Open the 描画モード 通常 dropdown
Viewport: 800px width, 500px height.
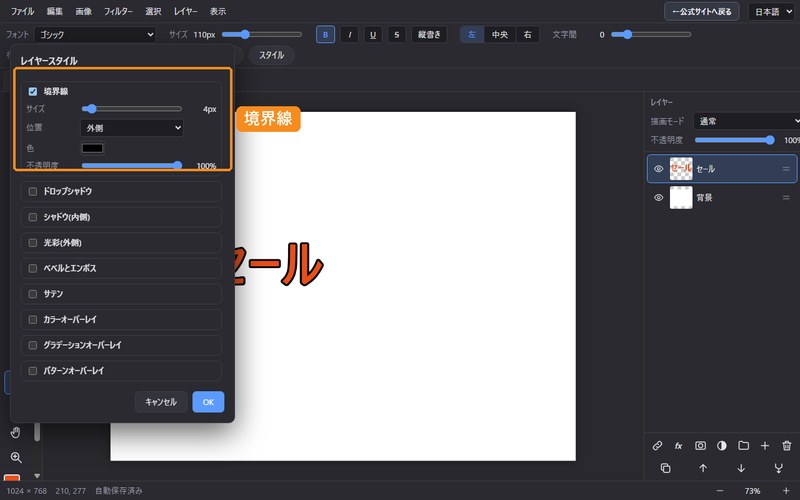click(746, 121)
